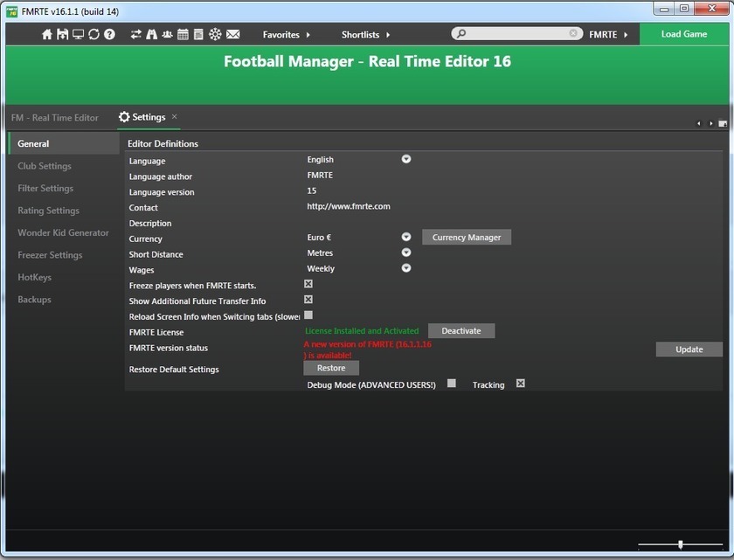Enable Debug Mode checkbox
Screen dimensions: 734x560
pyautogui.click(x=451, y=384)
